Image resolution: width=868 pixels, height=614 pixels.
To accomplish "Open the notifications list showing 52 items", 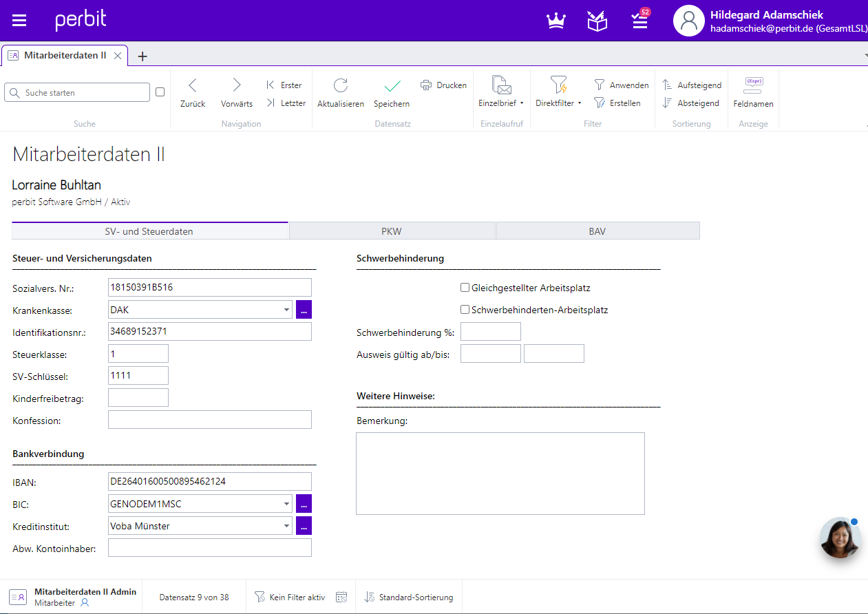I will click(x=639, y=21).
